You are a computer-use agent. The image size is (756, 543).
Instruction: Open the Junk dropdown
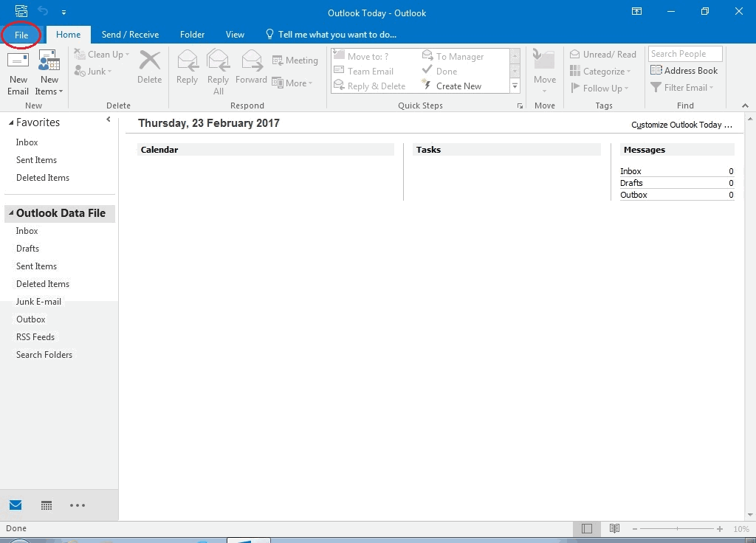93,72
